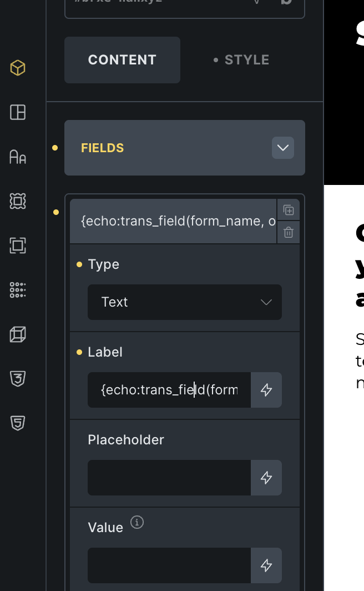Switch to the STYLE tab

click(x=241, y=60)
